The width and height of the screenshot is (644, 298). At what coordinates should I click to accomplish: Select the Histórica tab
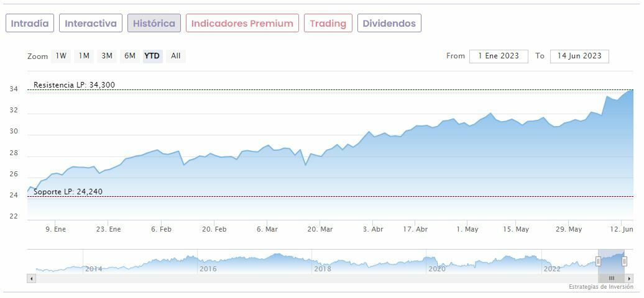coord(154,24)
